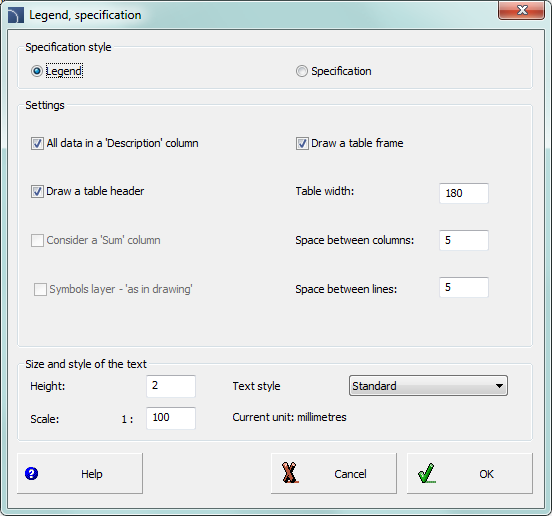Image resolution: width=552 pixels, height=516 pixels.
Task: Disable the Draw a table header checkbox
Action: (37, 191)
